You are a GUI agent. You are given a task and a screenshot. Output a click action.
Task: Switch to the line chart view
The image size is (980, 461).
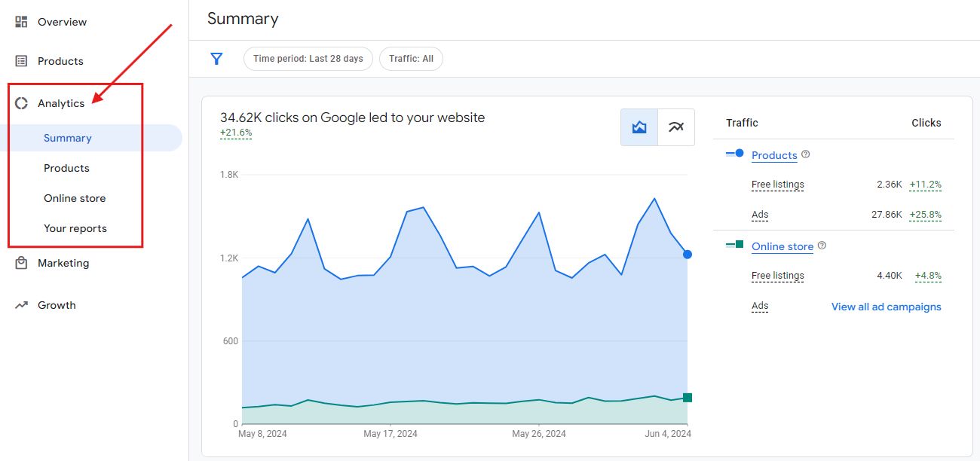click(x=675, y=127)
